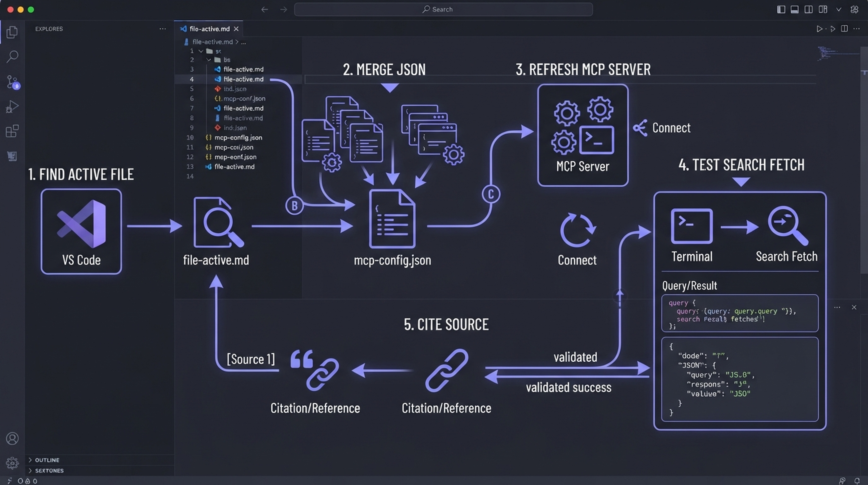Open the Run file dropdown arrow
Screen dimensions: 868x485
(x=826, y=29)
